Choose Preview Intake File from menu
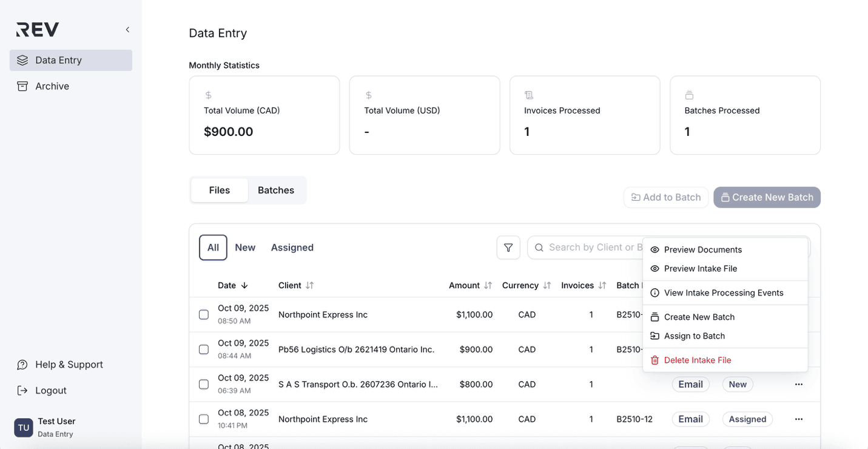 pos(701,269)
